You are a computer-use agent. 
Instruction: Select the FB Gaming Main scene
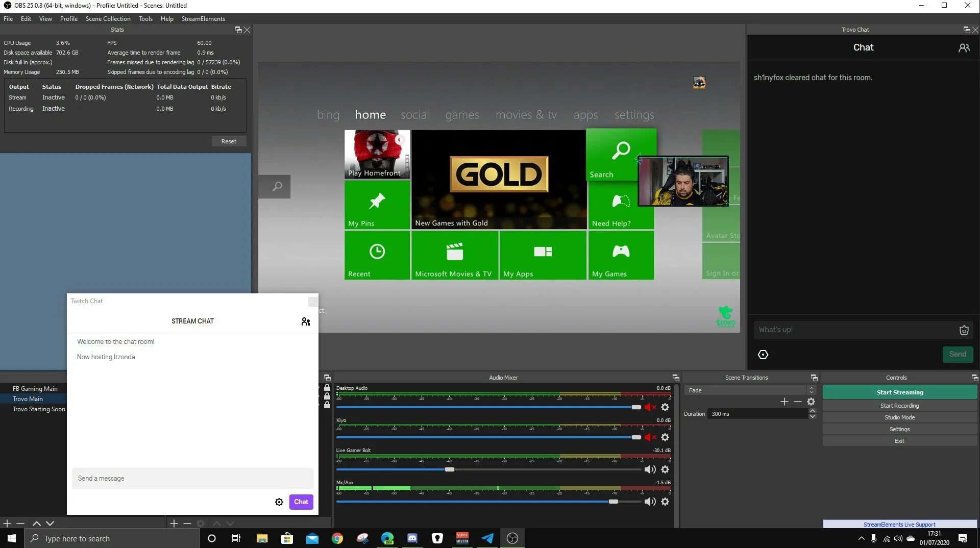(35, 389)
